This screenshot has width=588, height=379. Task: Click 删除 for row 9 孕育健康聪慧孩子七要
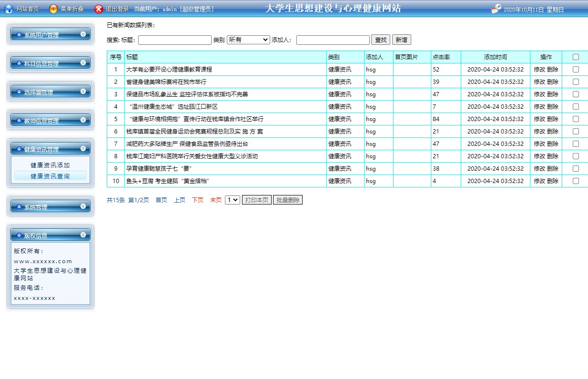coord(553,168)
